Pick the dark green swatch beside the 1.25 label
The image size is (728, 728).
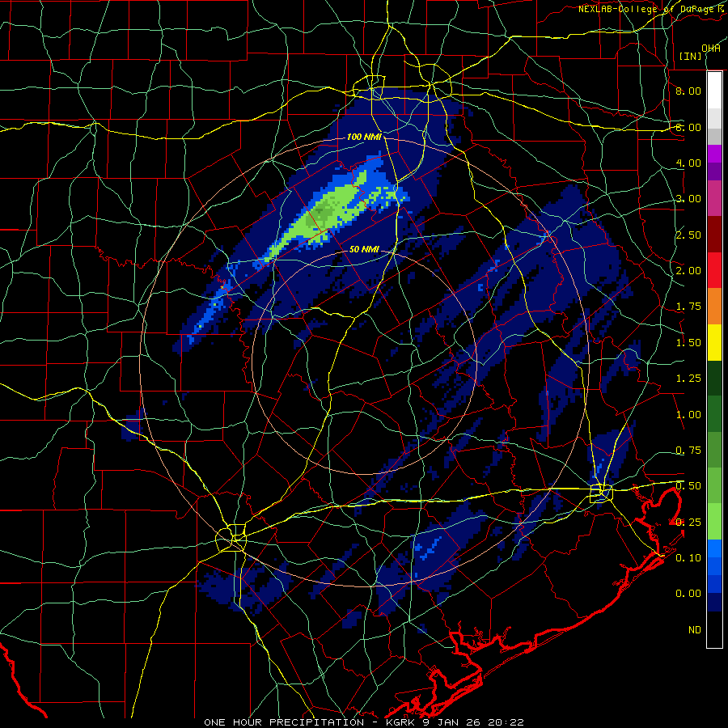pos(714,379)
